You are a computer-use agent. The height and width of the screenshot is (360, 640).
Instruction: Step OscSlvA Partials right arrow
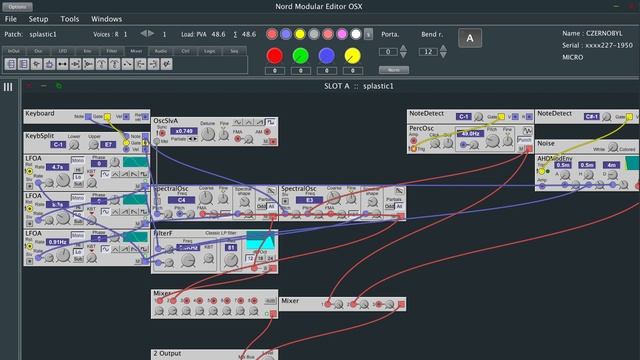coord(195,139)
